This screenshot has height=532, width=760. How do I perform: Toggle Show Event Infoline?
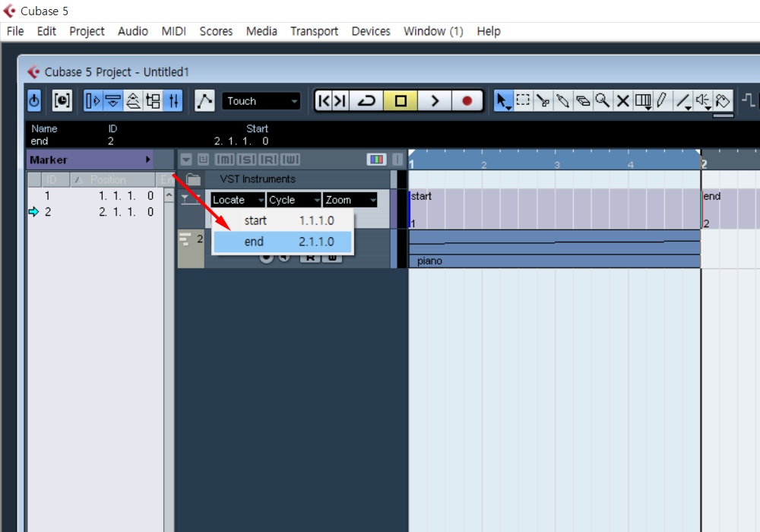tap(113, 101)
